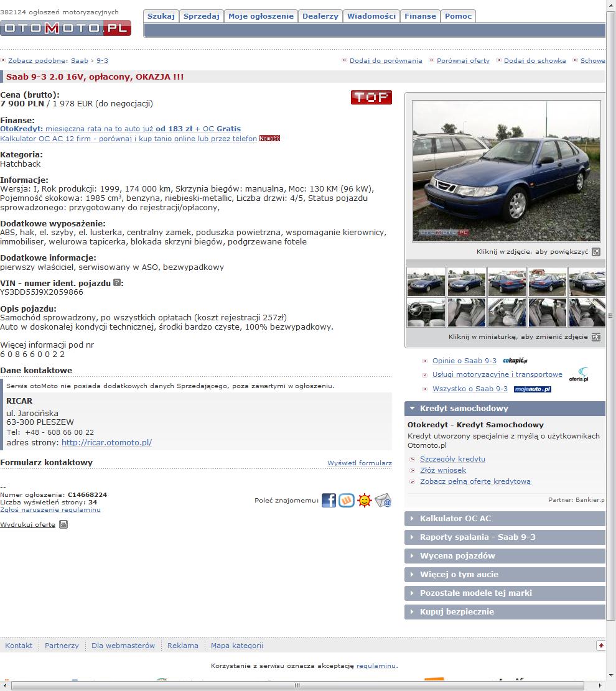616x691 pixels.
Task: Enlarge the main blue Saab photo
Action: (x=506, y=172)
